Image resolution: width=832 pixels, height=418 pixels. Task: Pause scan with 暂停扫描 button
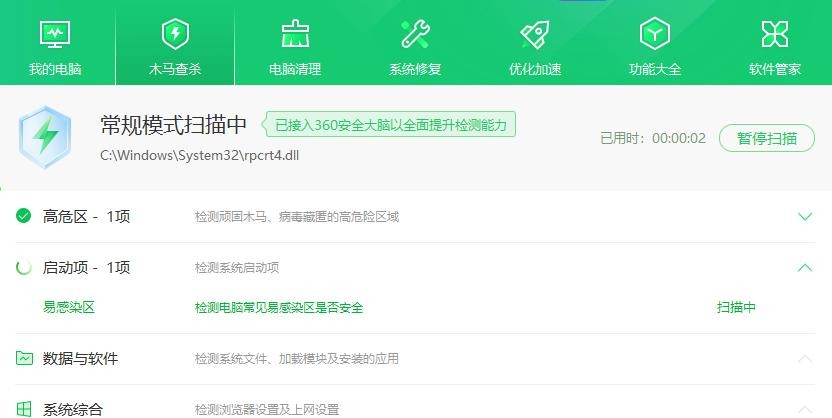pos(767,138)
